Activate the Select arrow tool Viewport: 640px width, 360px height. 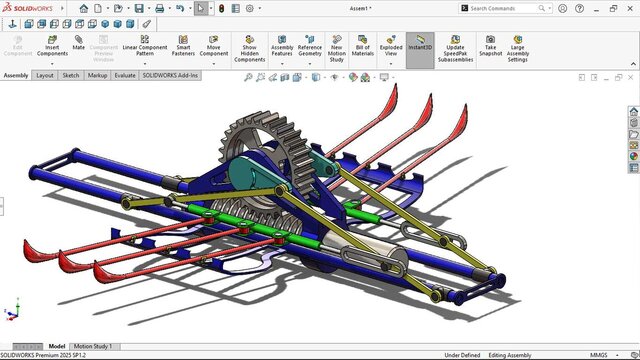(201, 8)
